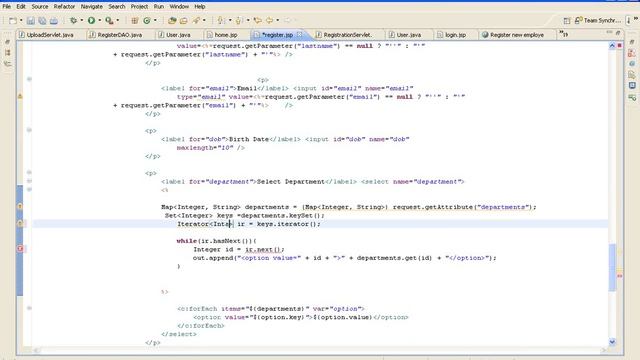640x360 pixels.
Task: Click the Save All toolbar icon
Action: click(x=42, y=20)
